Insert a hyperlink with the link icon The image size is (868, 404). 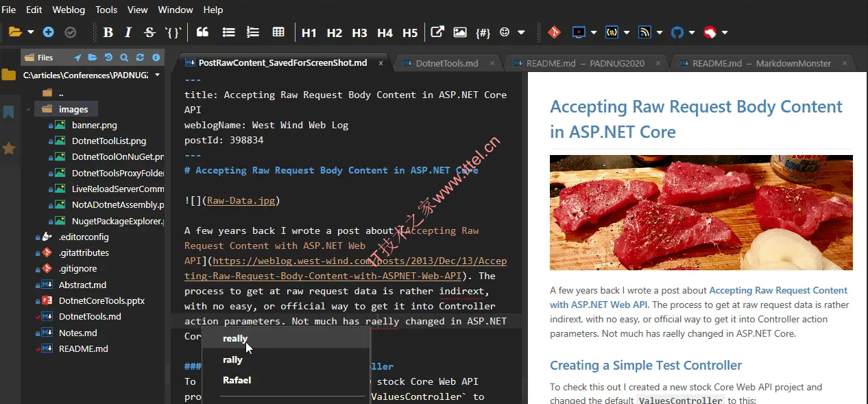[x=437, y=32]
